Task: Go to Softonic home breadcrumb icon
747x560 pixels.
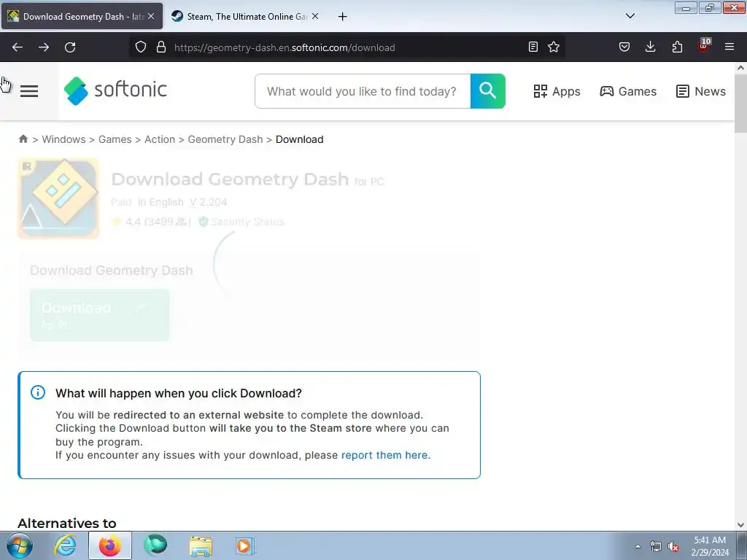Action: 23,139
